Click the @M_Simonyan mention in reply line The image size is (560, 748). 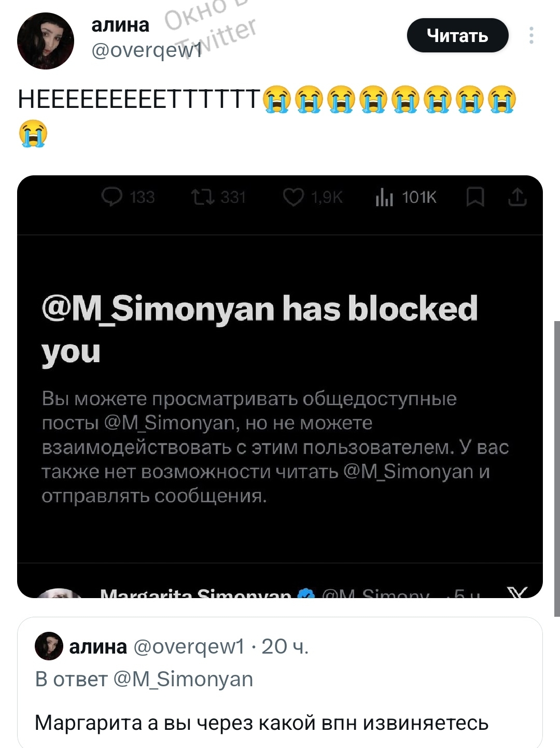point(183,679)
